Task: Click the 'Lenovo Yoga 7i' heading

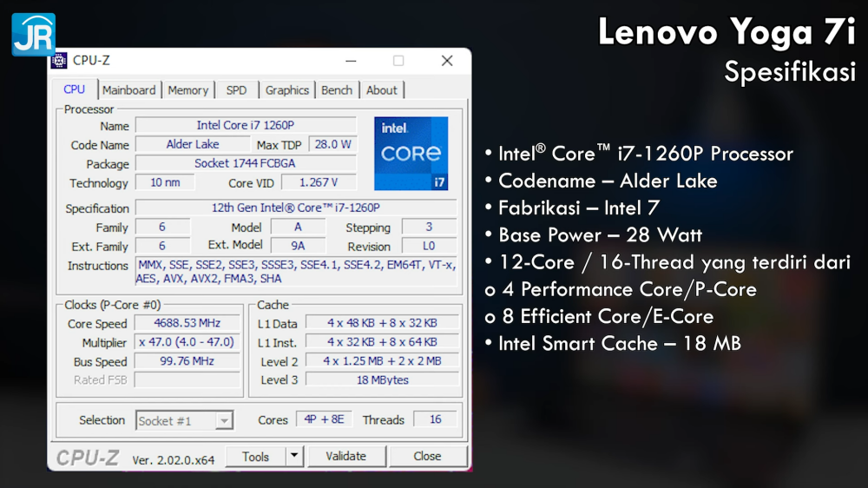Action: pyautogui.click(x=727, y=31)
